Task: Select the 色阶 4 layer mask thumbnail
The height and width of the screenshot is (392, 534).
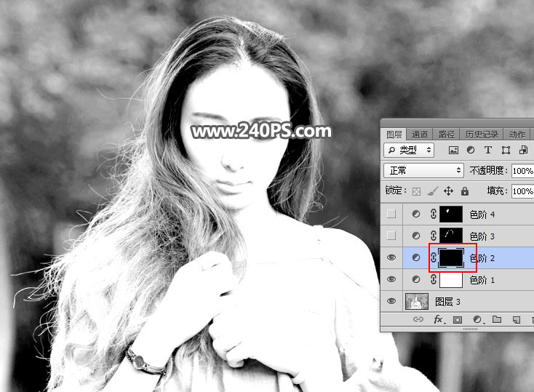Action: tap(451, 215)
